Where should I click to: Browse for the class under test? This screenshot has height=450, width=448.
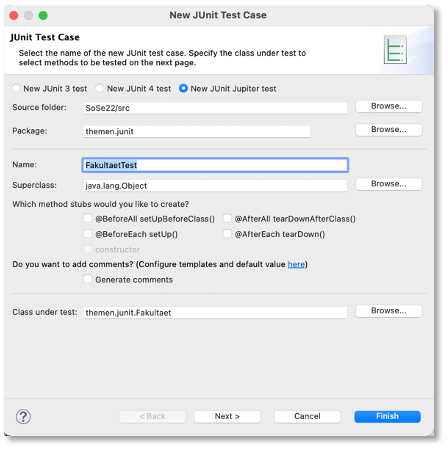389,311
